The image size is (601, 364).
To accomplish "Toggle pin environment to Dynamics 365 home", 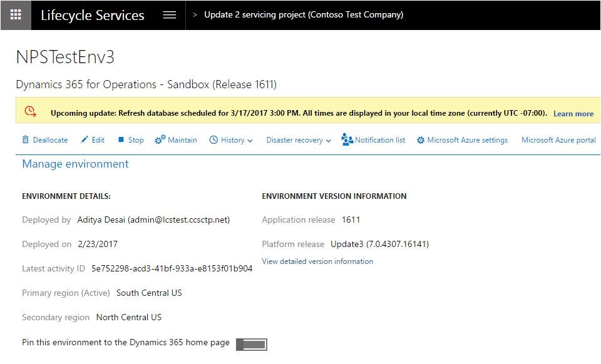I will point(252,345).
